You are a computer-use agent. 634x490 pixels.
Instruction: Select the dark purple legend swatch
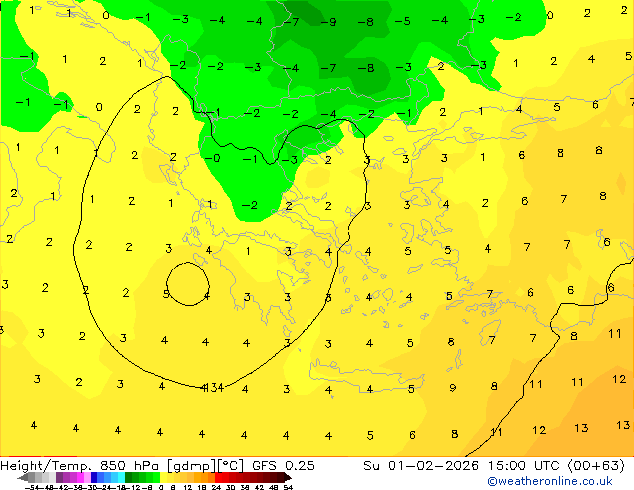(59, 477)
